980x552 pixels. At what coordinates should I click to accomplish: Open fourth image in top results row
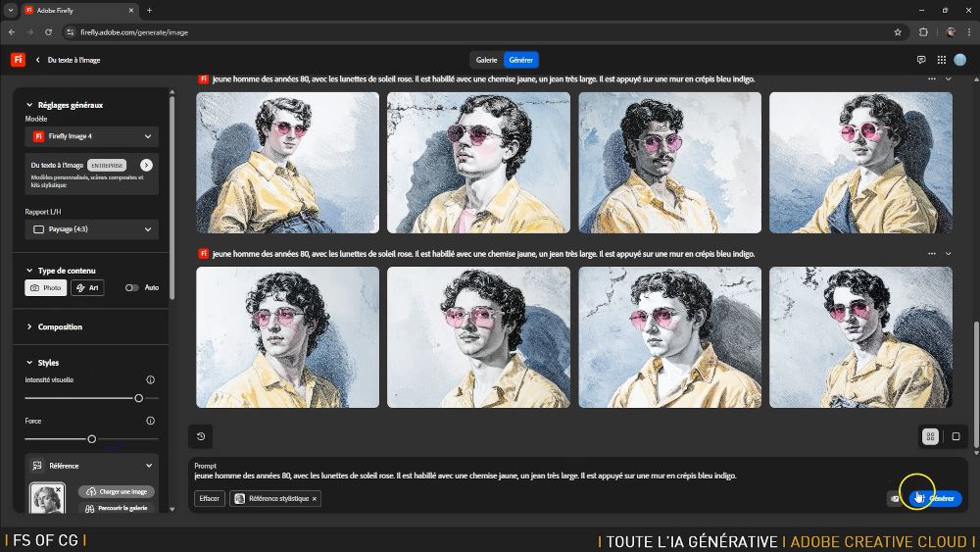point(860,163)
